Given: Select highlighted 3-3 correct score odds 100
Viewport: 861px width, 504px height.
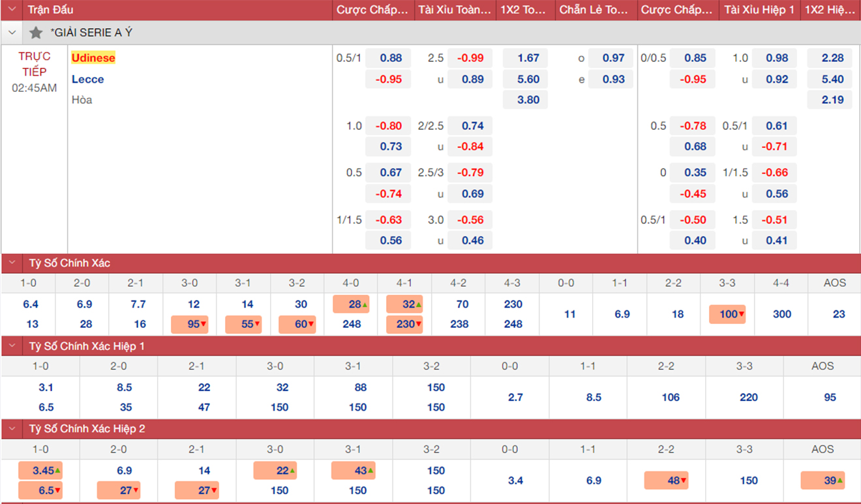Looking at the screenshot, I should tap(728, 314).
